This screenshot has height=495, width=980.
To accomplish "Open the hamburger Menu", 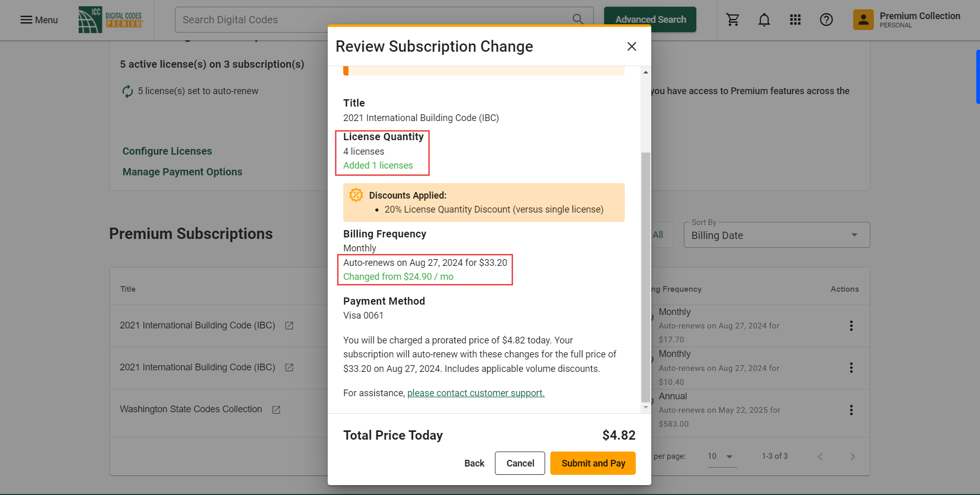I will (39, 20).
